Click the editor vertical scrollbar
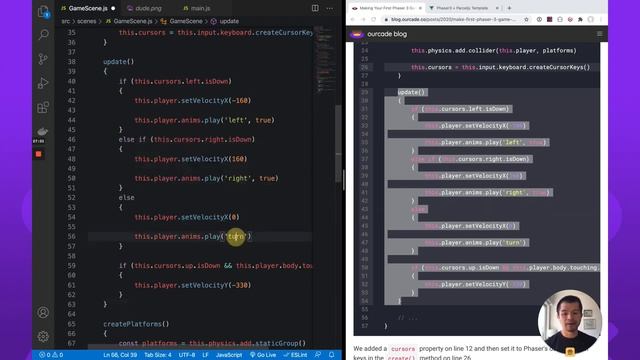640x360 pixels. [x=338, y=144]
